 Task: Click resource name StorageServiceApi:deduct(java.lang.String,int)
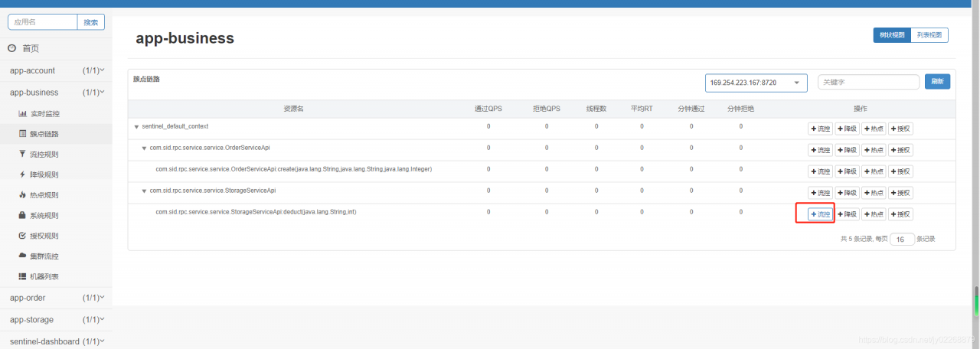click(256, 212)
